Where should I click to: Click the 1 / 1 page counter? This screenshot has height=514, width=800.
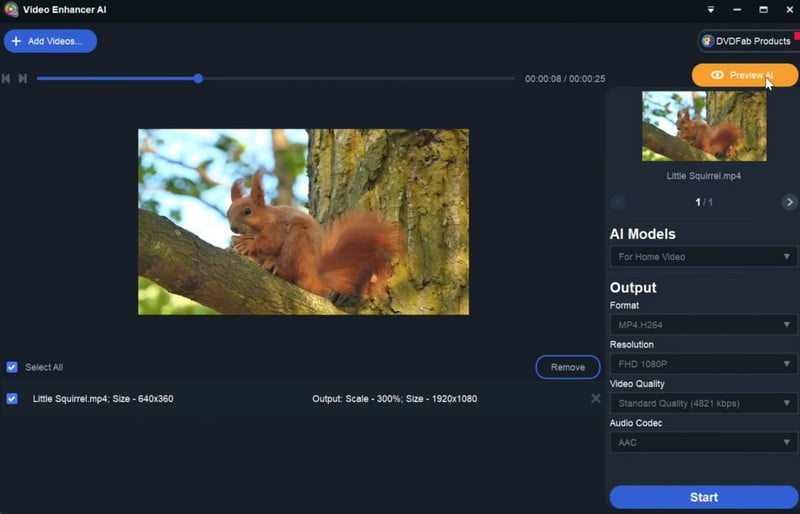pos(704,203)
